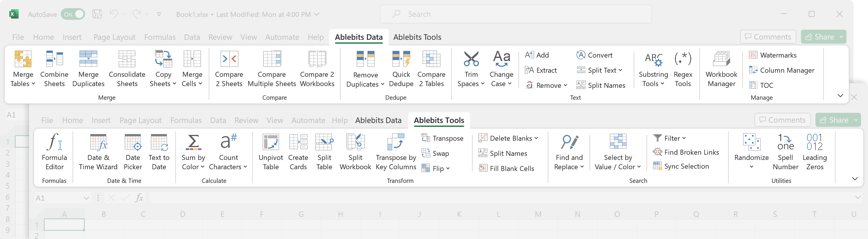Launch Compare 2 Sheets tool
Screen dimensions: 868x239
(229, 69)
